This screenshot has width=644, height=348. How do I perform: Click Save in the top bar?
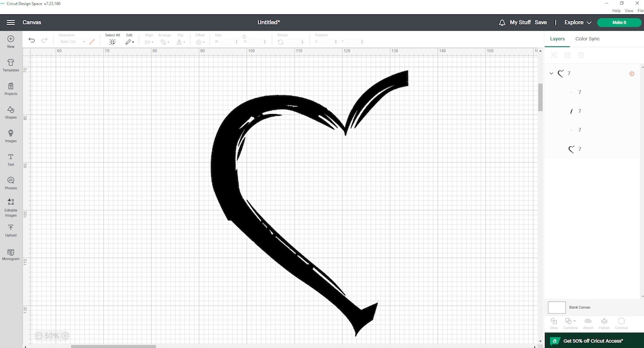(541, 22)
